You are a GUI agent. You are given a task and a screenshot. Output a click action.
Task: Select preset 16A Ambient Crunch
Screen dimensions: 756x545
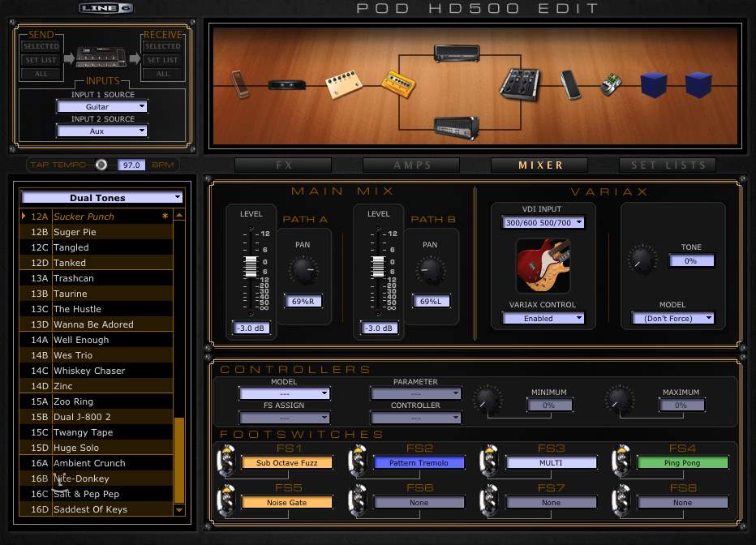96,463
